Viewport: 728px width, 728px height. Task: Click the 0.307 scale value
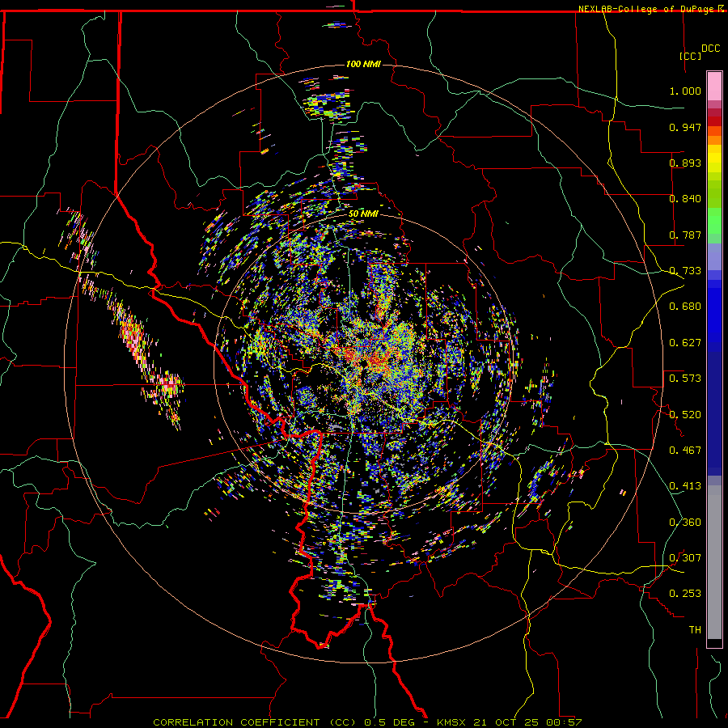(x=685, y=558)
